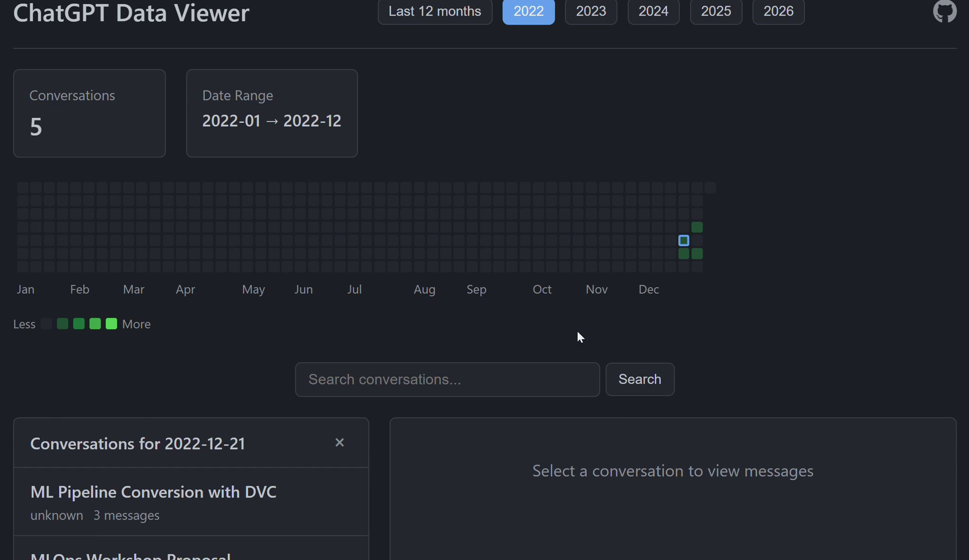Viewport: 969px width, 560px height.
Task: Open the GitHub repository link icon
Action: point(944,10)
